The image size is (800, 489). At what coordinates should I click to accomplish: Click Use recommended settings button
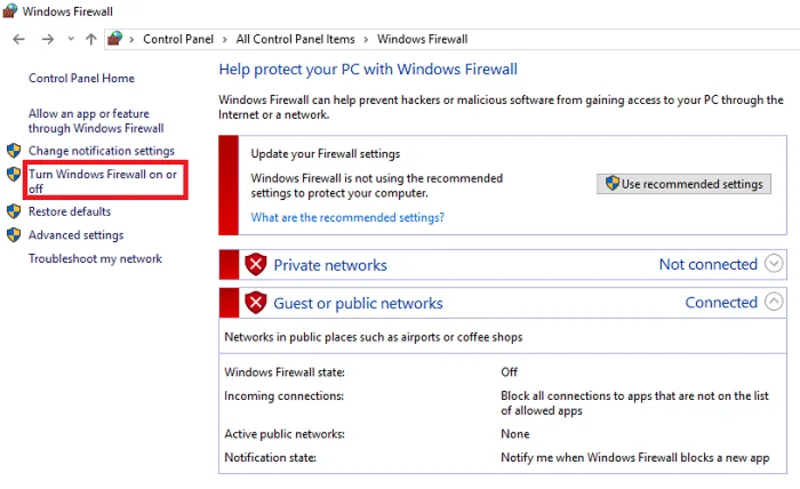pyautogui.click(x=684, y=184)
